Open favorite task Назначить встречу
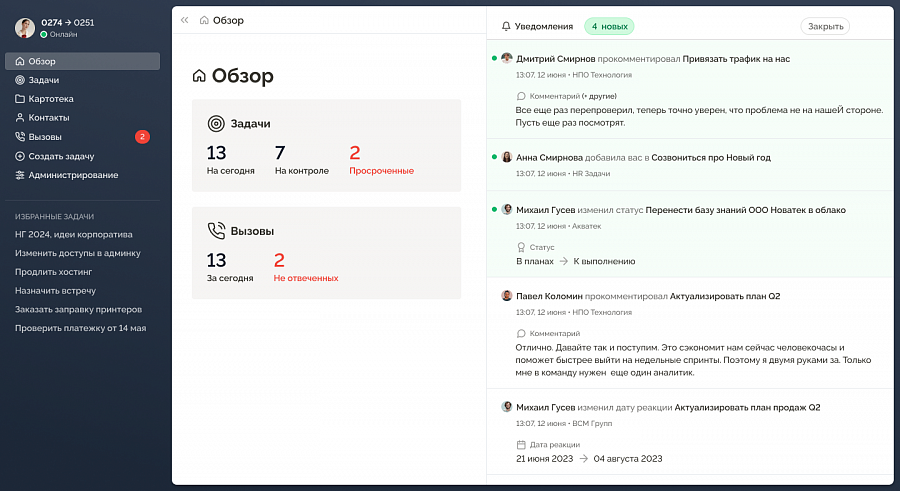The width and height of the screenshot is (900, 491). (x=55, y=291)
